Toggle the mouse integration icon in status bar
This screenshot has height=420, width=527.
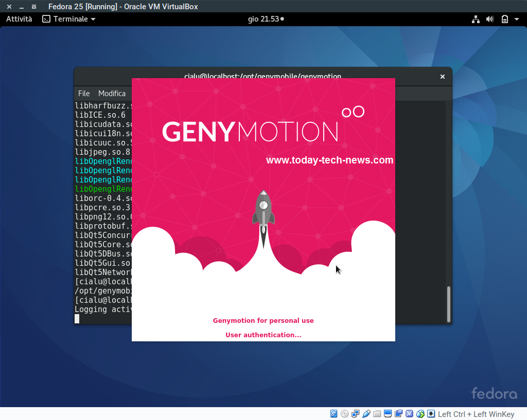coord(420,414)
